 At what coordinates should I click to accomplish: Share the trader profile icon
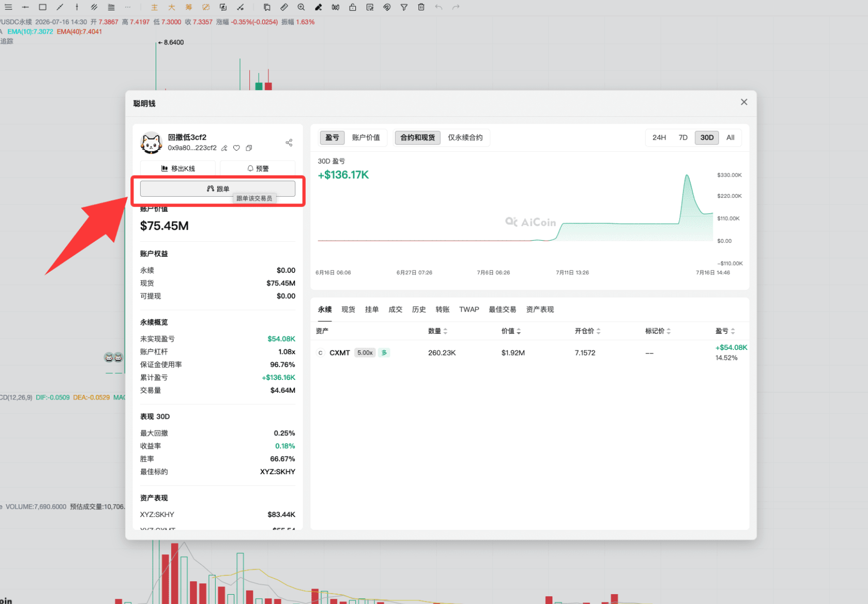(289, 143)
